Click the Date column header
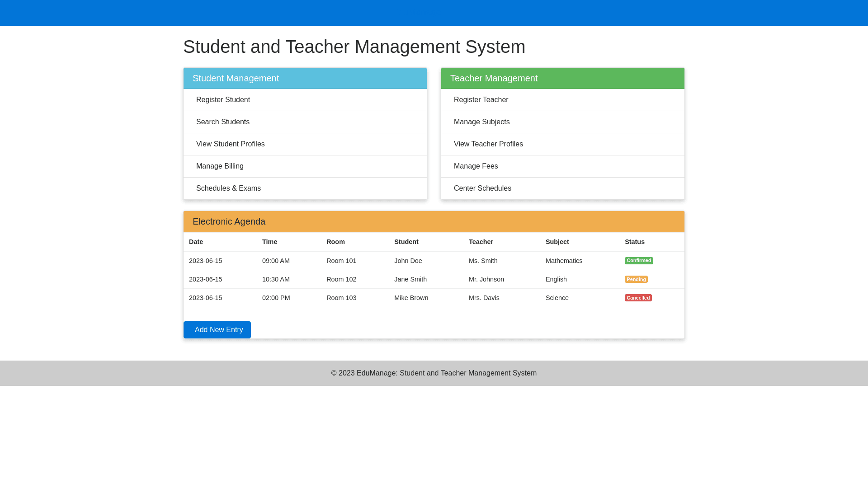The image size is (868, 488). pos(196,242)
